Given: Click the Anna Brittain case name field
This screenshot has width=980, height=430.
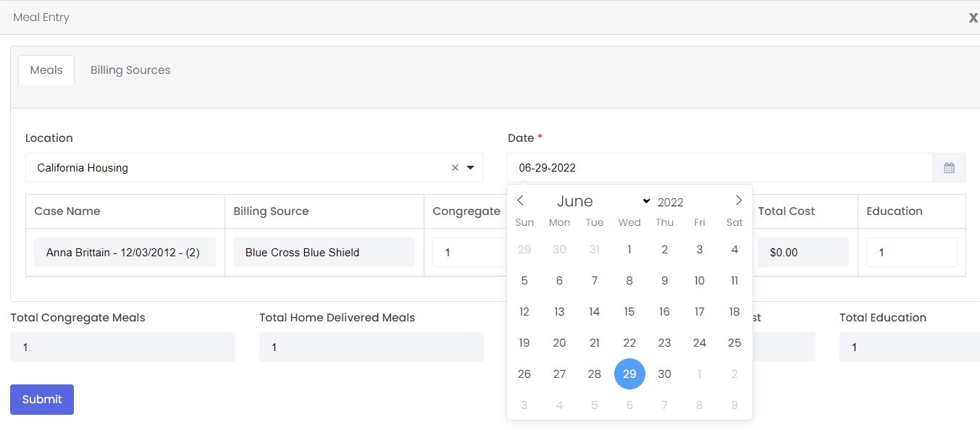Looking at the screenshot, I should click(125, 253).
